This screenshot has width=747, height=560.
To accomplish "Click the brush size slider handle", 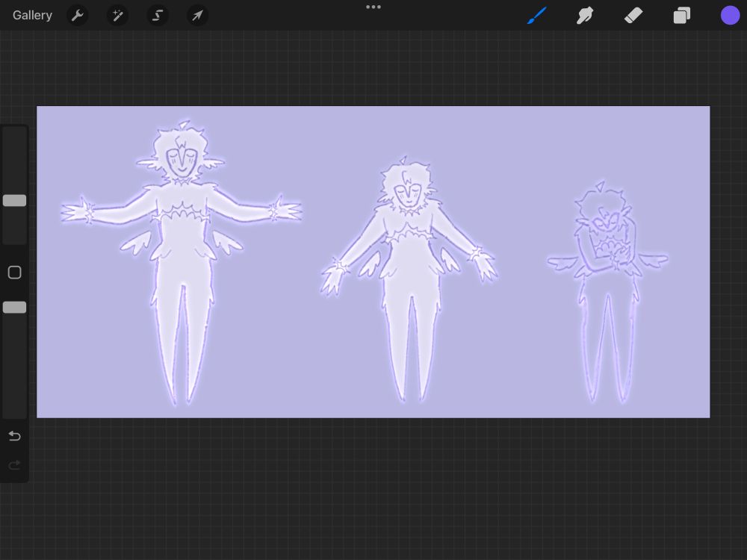I will point(15,200).
